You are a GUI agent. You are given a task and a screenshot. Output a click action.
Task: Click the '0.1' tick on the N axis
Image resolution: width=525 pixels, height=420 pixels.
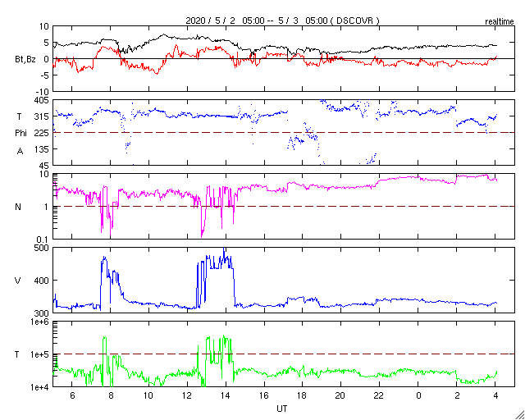point(43,240)
